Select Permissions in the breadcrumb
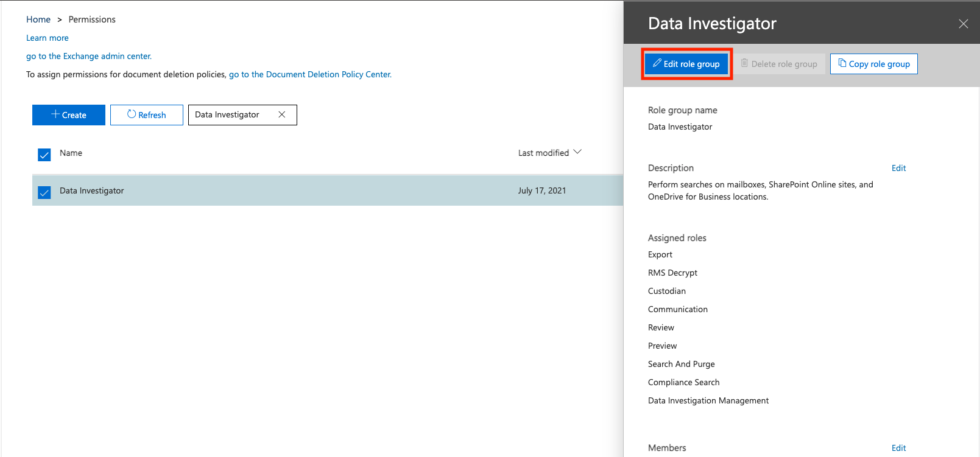The height and width of the screenshot is (457, 980). click(92, 19)
